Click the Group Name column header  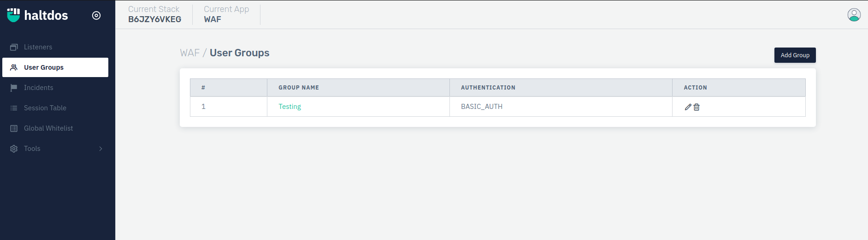tap(299, 88)
